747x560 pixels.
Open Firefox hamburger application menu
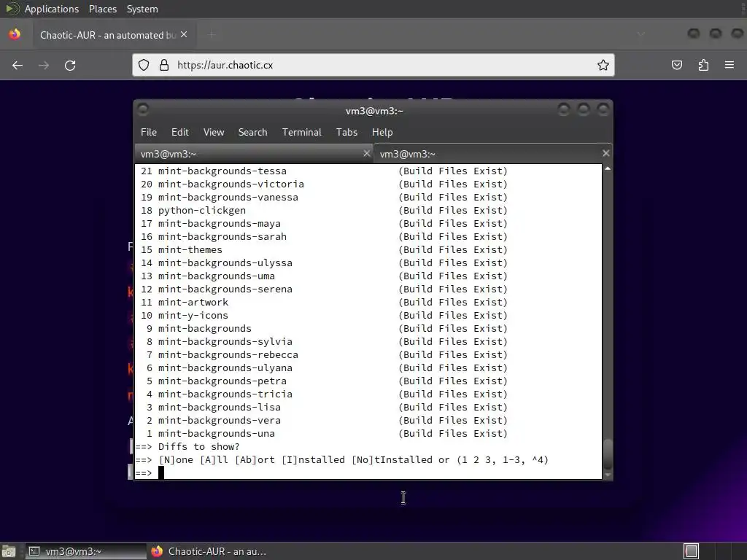pyautogui.click(x=729, y=65)
